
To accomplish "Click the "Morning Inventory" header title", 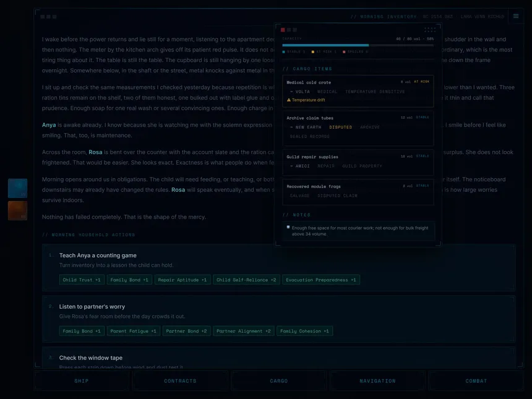I will 384,17.
